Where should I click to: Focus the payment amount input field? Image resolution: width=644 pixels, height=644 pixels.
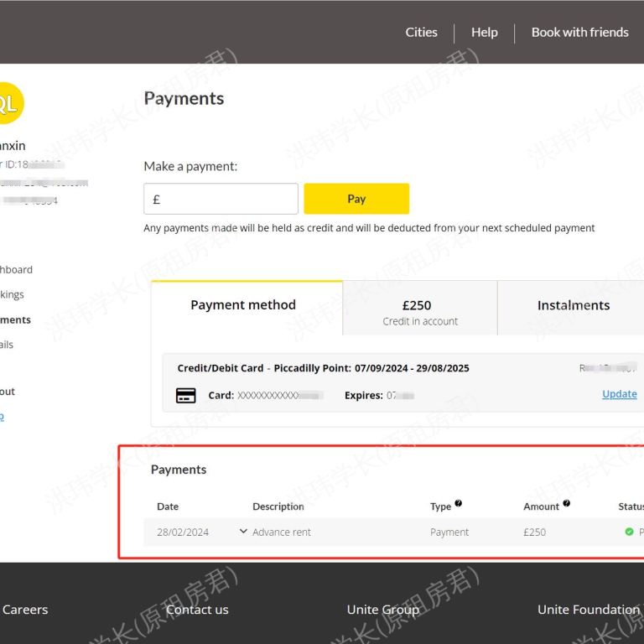click(x=221, y=199)
